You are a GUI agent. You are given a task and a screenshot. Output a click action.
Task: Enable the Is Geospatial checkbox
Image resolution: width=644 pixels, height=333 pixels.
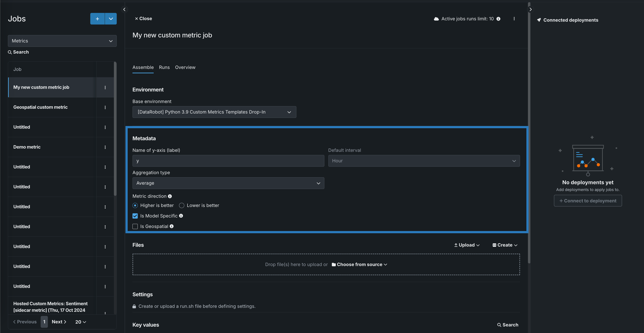[x=135, y=226]
